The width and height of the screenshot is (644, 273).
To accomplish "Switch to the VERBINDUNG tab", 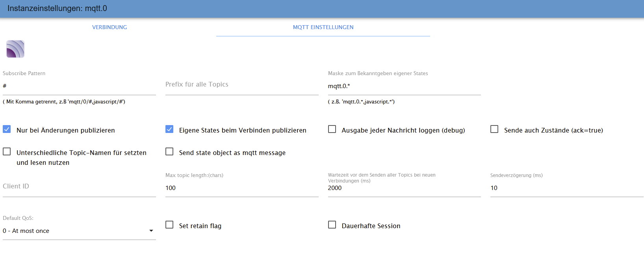I will pyautogui.click(x=109, y=27).
